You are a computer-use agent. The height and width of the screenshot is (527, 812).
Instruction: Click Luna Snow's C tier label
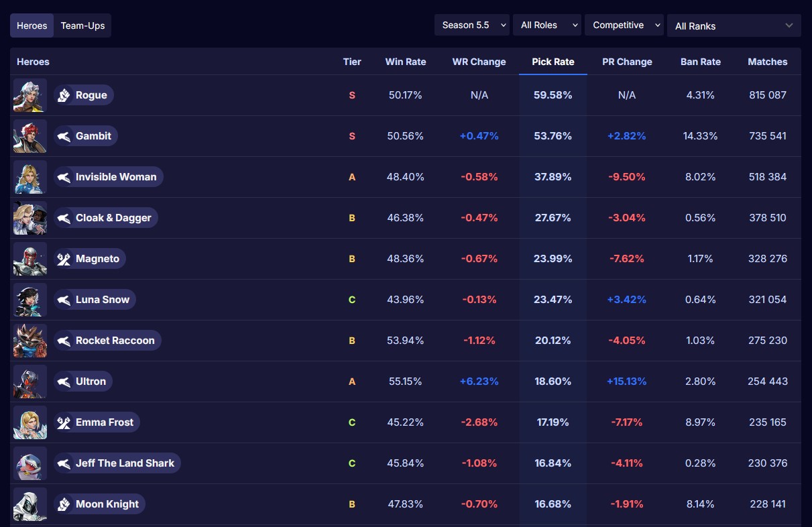(x=352, y=300)
